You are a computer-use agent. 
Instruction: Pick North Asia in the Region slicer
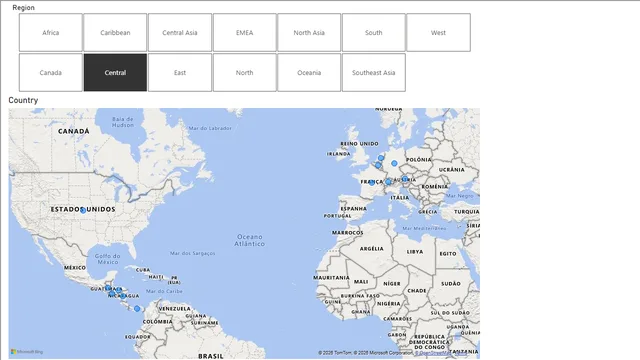point(309,33)
